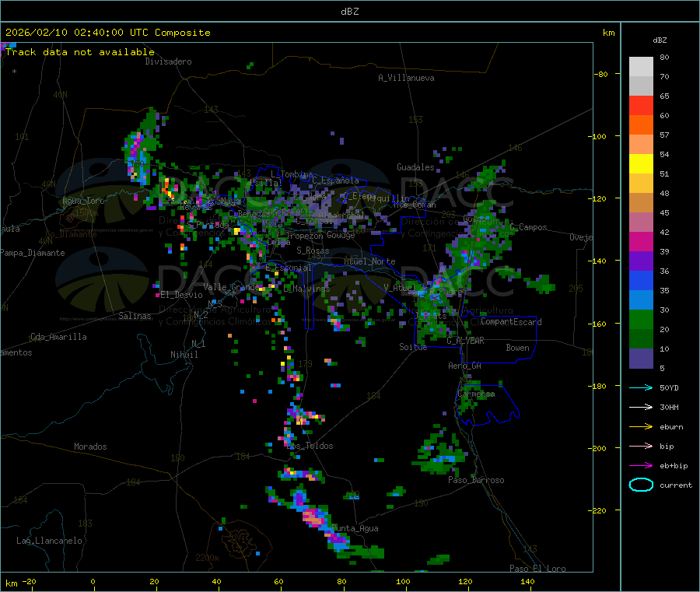This screenshot has width=700, height=592.
Task: Select the magenta 39–42 dBZ swatch
Action: [641, 241]
